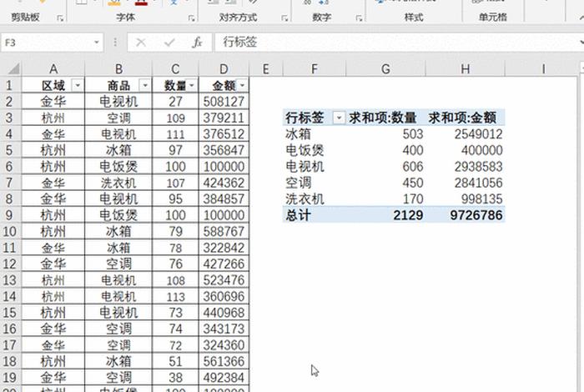Select the 求和项:数量 pivot header cell

(x=385, y=118)
